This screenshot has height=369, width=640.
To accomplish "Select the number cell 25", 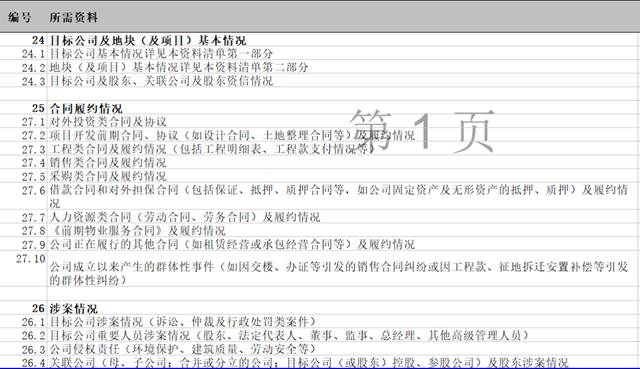I will point(38,109).
